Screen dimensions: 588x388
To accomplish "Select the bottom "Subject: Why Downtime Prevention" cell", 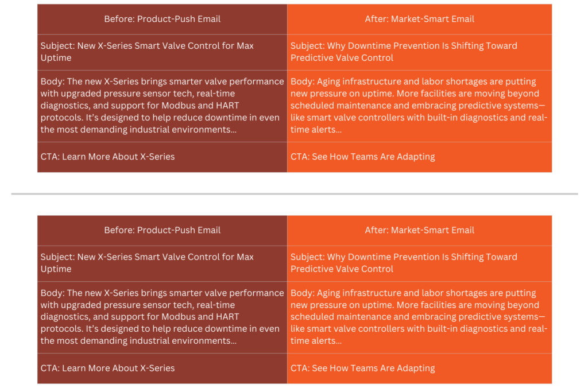I will (x=419, y=263).
